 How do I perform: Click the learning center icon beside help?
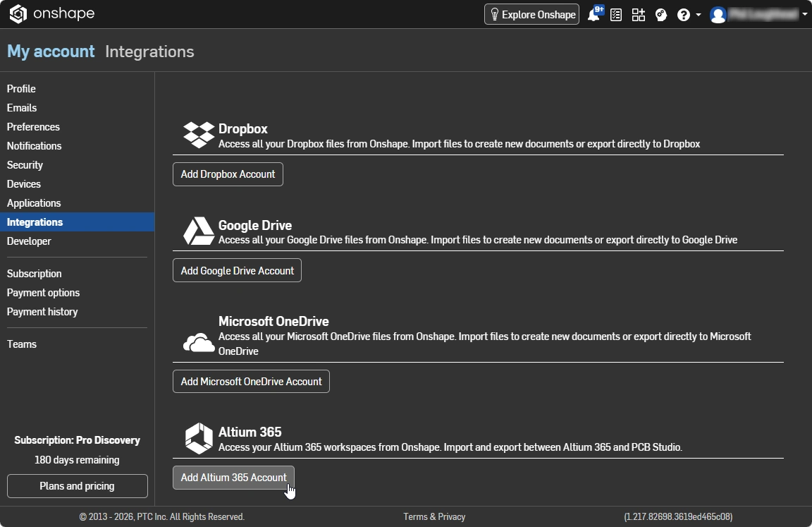point(660,15)
